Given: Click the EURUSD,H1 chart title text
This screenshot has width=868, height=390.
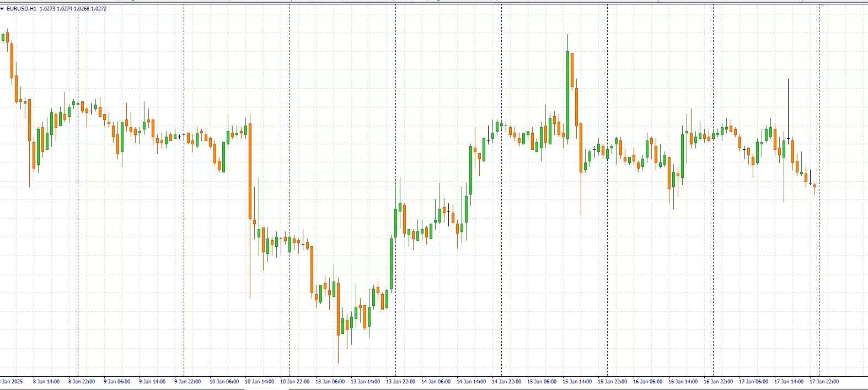Looking at the screenshot, I should pyautogui.click(x=22, y=9).
